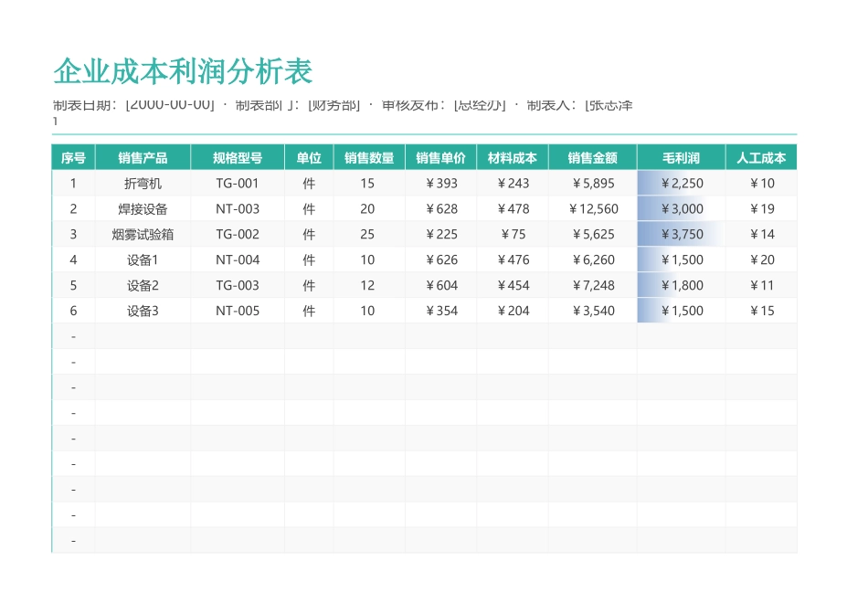Screen dimensions: 868x614
Task: Click the labor cost ¥20 for 设备1
Action: (x=762, y=259)
